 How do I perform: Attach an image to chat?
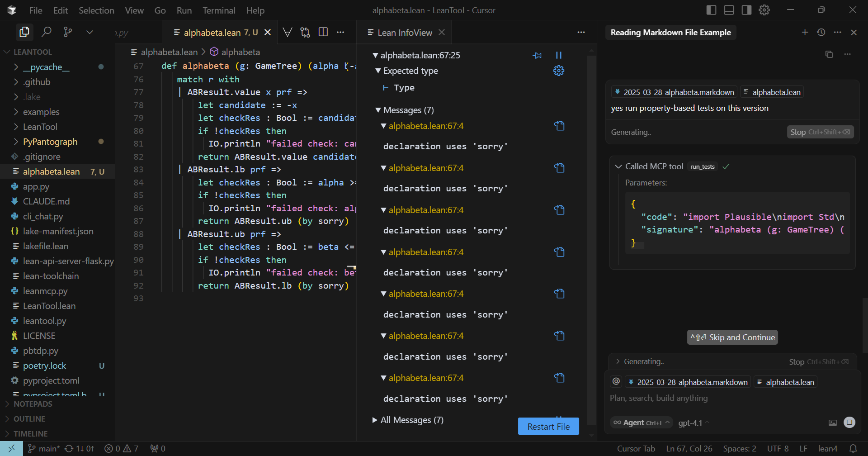click(x=833, y=423)
